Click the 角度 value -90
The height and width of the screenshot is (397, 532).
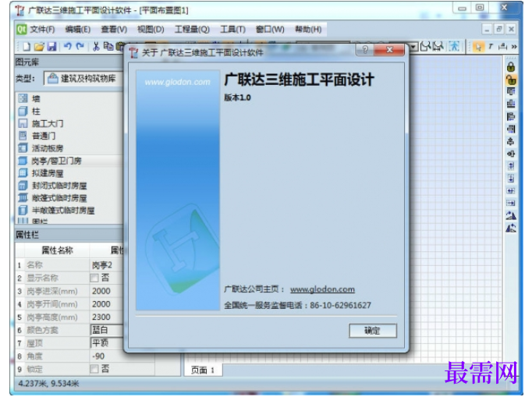coord(98,356)
